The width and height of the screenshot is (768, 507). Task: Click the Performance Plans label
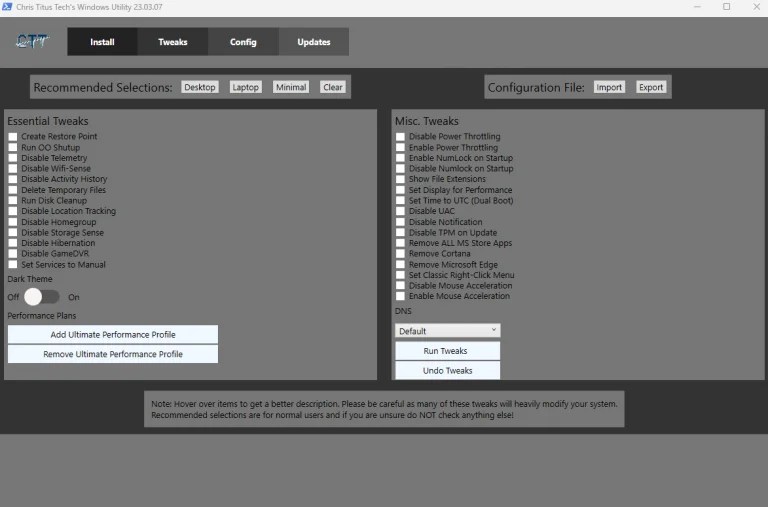point(42,316)
